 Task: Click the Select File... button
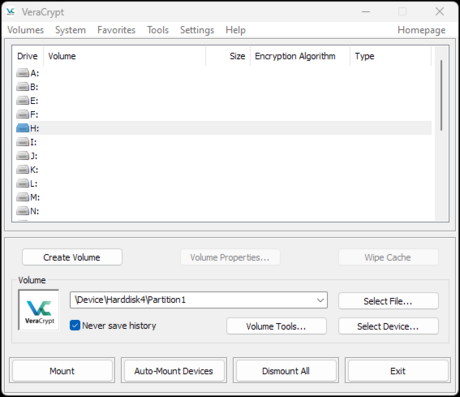tap(388, 301)
